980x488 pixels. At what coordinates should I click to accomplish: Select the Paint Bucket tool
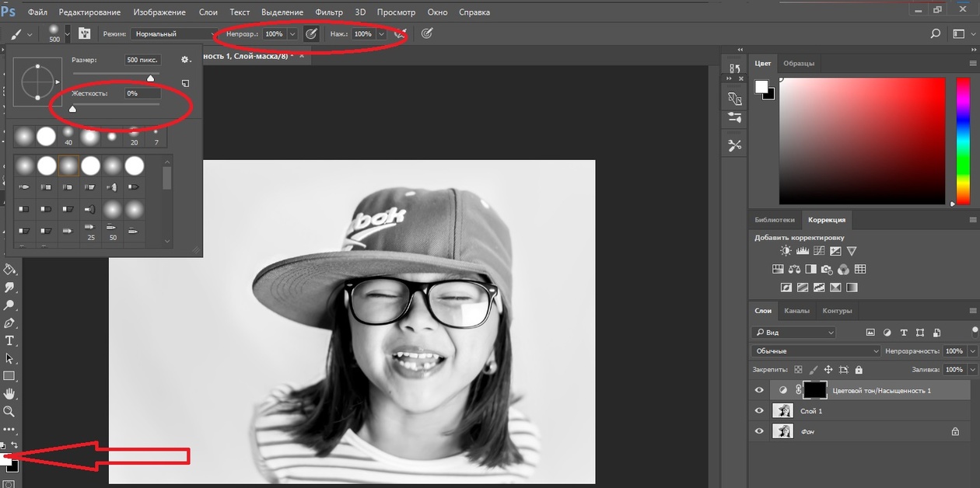pyautogui.click(x=9, y=270)
